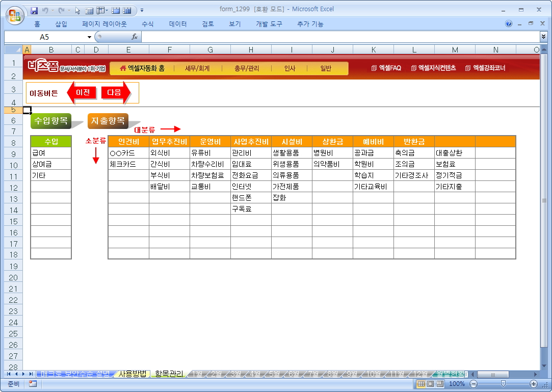Click the orange 지출항목 button

pos(108,120)
